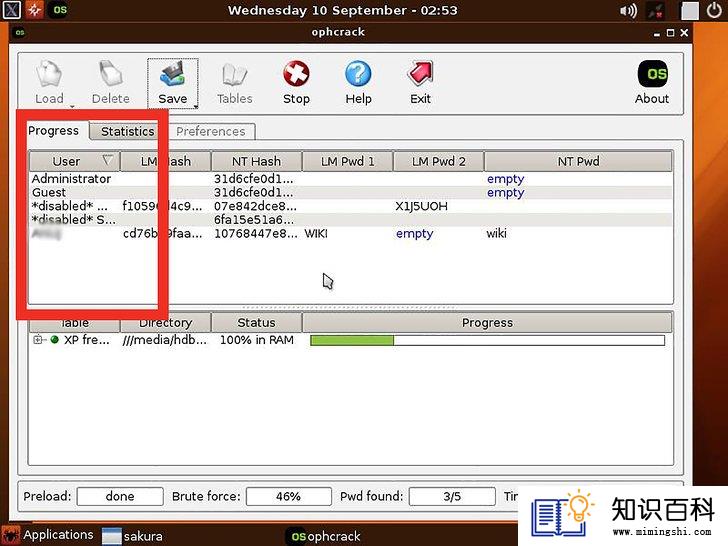This screenshot has height=546, width=728.
Task: Open the Applications menu in taskbar
Action: point(48,535)
